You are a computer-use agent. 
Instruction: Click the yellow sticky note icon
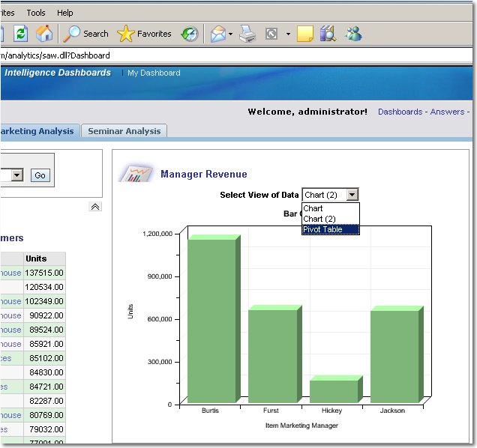tap(304, 34)
